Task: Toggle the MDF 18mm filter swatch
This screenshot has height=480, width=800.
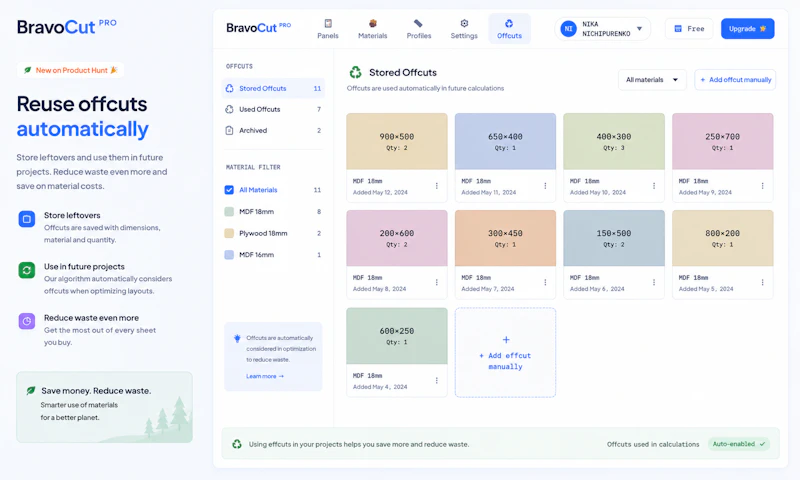Action: [x=229, y=212]
